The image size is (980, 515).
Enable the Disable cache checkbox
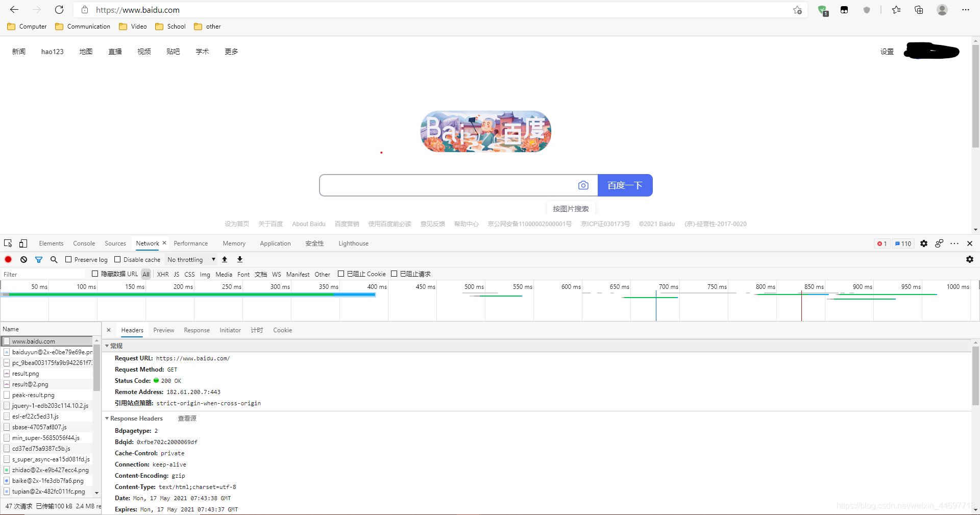117,259
